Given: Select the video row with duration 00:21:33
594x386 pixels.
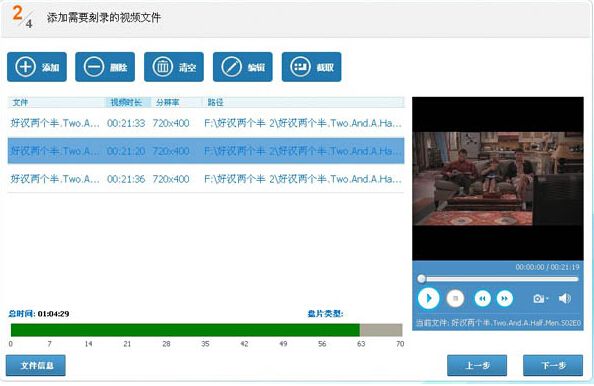Looking at the screenshot, I should (x=206, y=123).
